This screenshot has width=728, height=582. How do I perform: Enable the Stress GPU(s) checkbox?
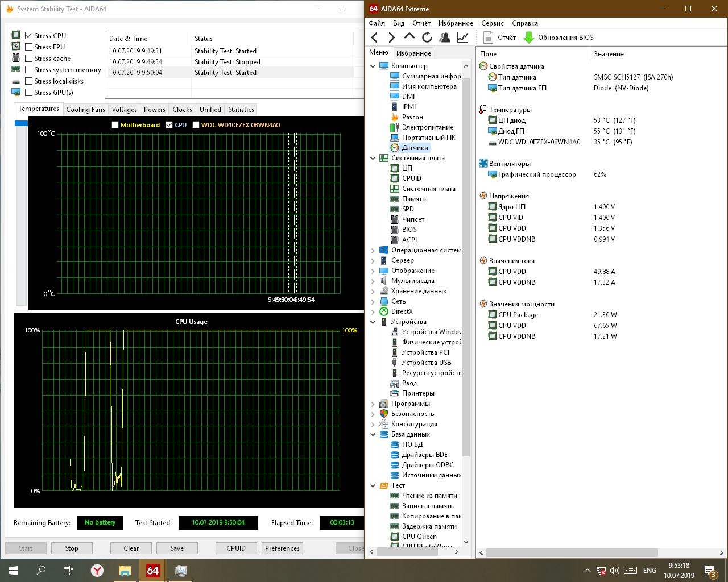pos(29,92)
